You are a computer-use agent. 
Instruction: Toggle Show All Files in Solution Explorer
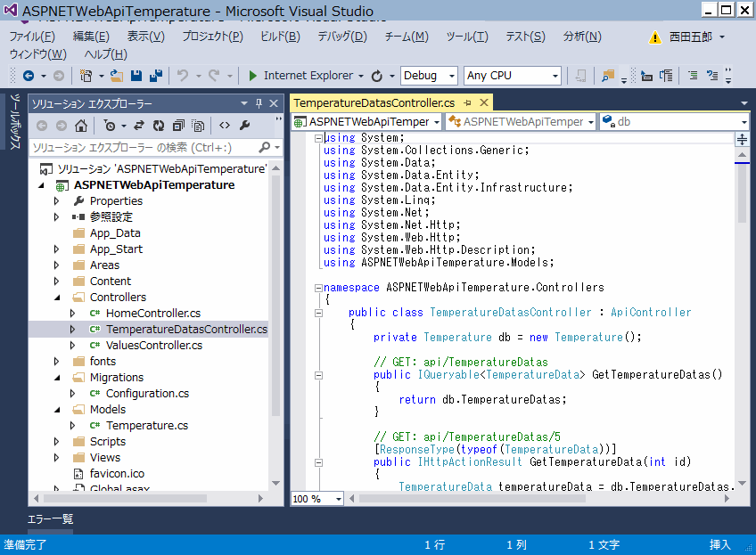pyautogui.click(x=198, y=126)
